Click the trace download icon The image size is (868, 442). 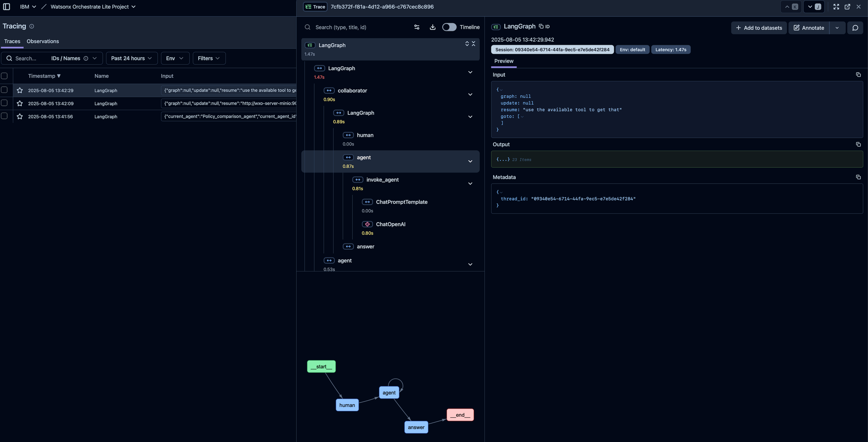(432, 27)
